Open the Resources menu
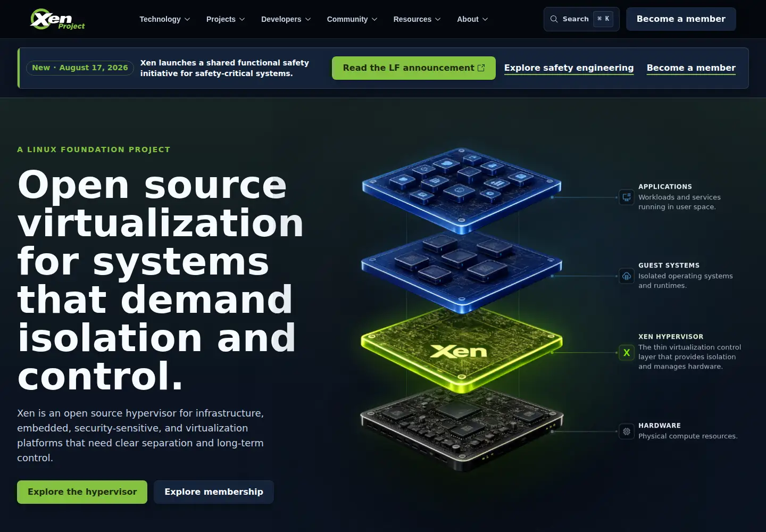 coord(417,19)
